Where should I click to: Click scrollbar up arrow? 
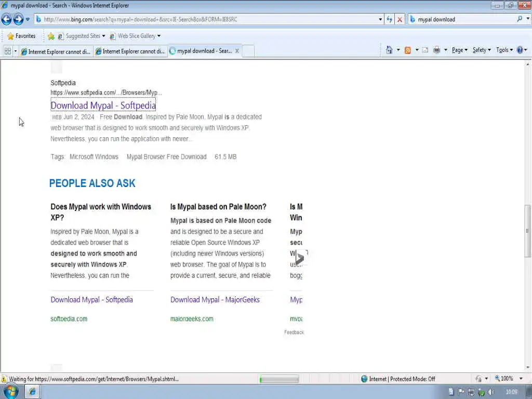point(528,64)
